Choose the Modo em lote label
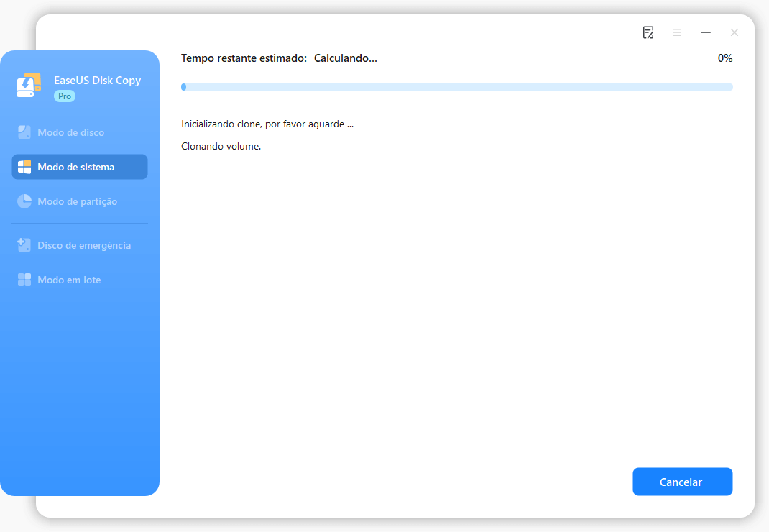The image size is (769, 532). (x=69, y=280)
